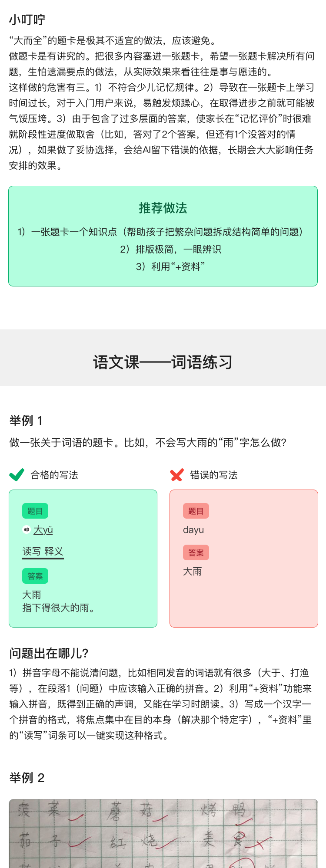Screen dimensions: 326x868
Task: Click the 小叮咛 title at top
Action: tap(27, 20)
